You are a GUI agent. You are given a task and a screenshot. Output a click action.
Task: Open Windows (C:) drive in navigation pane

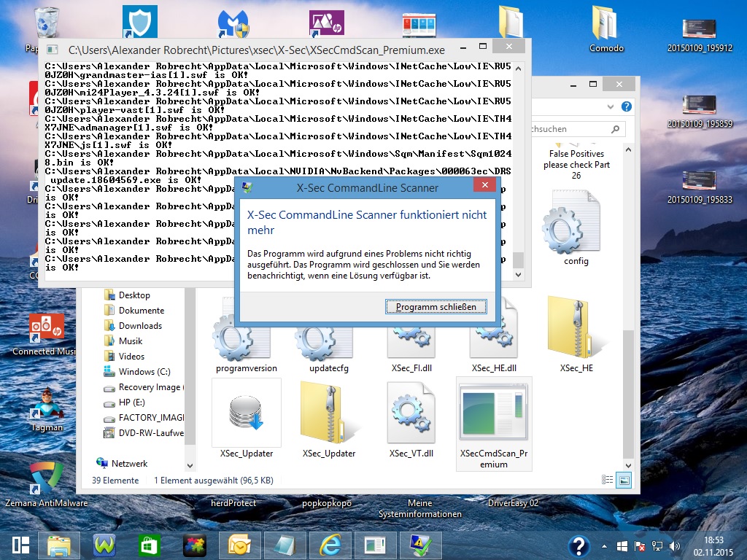coord(144,371)
